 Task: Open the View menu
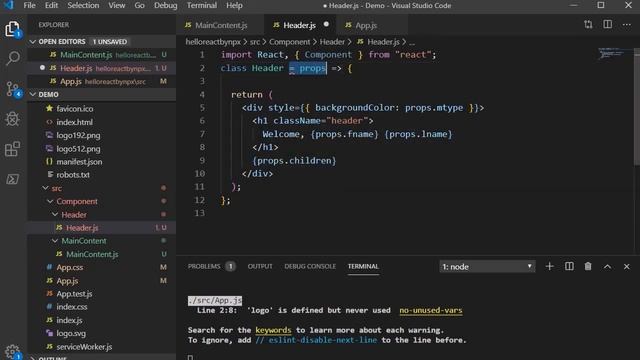117,5
